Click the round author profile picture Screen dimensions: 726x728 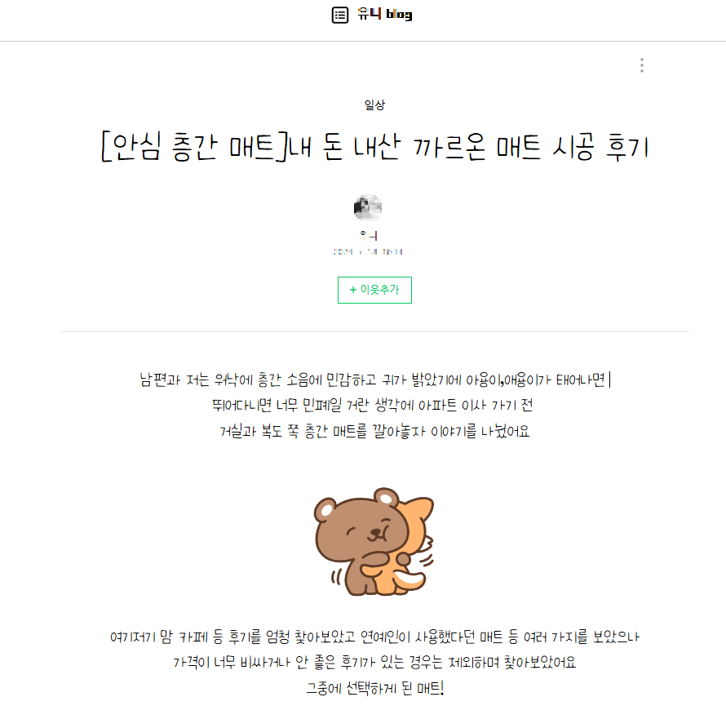(368, 207)
